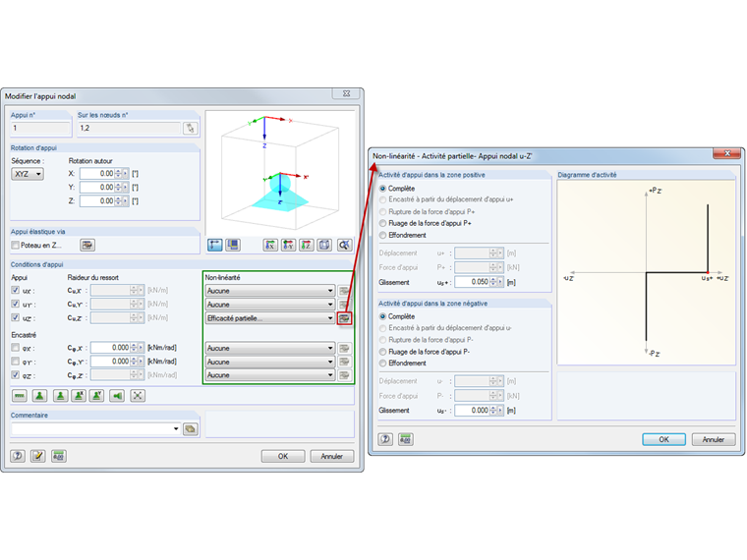Click Annuler in Modifier l'appui nodal

click(x=332, y=456)
